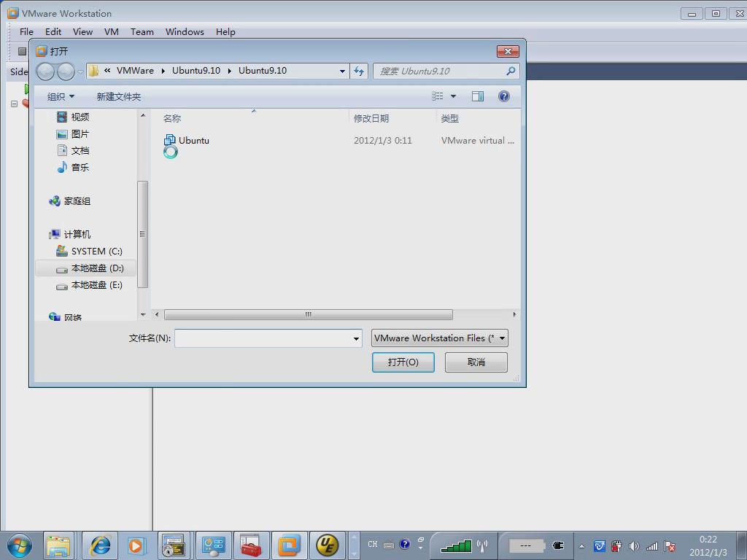This screenshot has height=560, width=747.
Task: Click the search magnifier icon
Action: [510, 71]
